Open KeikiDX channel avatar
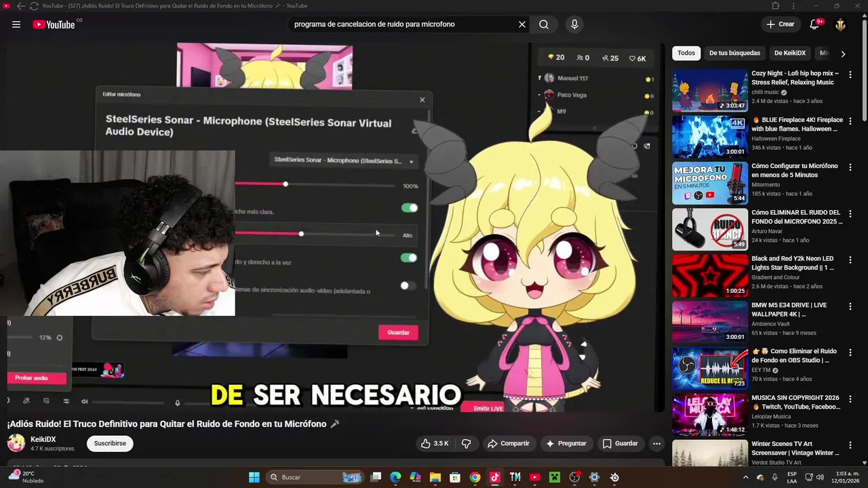The image size is (868, 488). [x=16, y=443]
